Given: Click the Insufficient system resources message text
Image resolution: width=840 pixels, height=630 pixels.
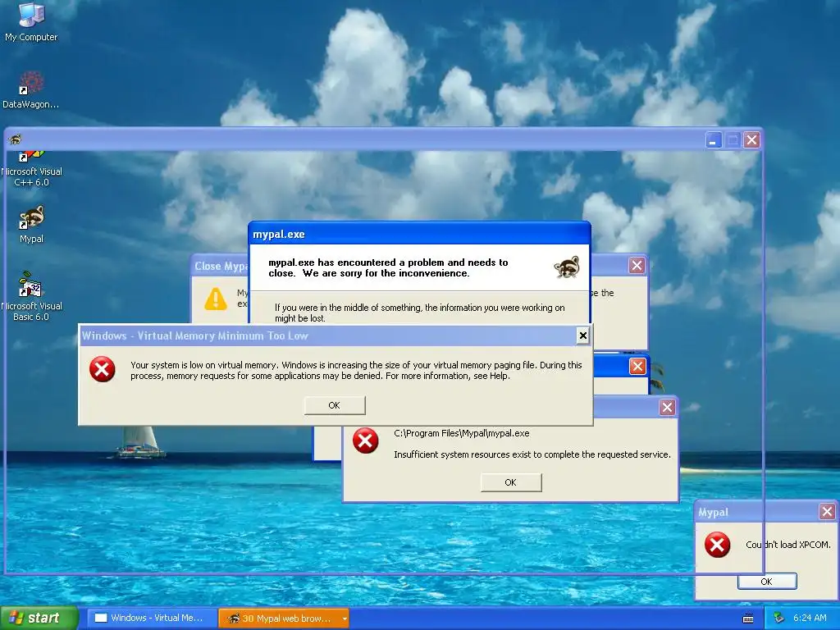Looking at the screenshot, I should click(x=532, y=454).
